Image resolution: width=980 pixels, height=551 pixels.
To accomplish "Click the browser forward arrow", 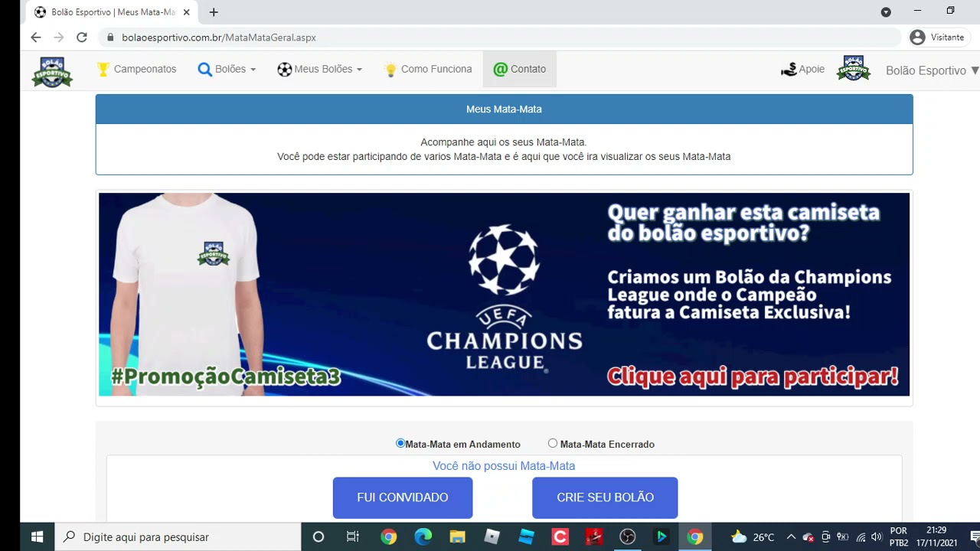I will pos(59,37).
